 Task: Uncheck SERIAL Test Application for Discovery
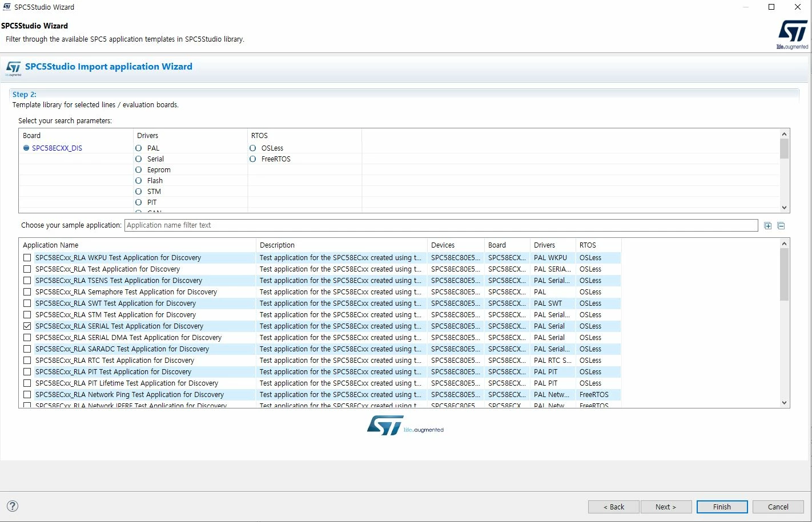(27, 326)
